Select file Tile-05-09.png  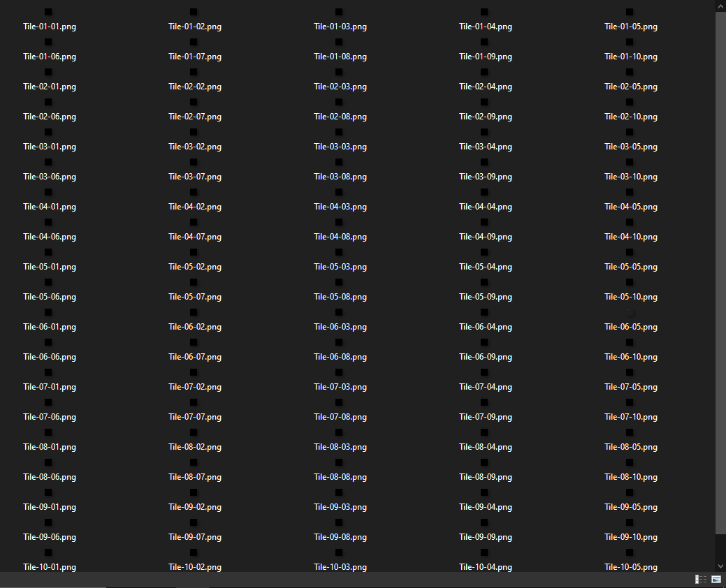pyautogui.click(x=486, y=297)
